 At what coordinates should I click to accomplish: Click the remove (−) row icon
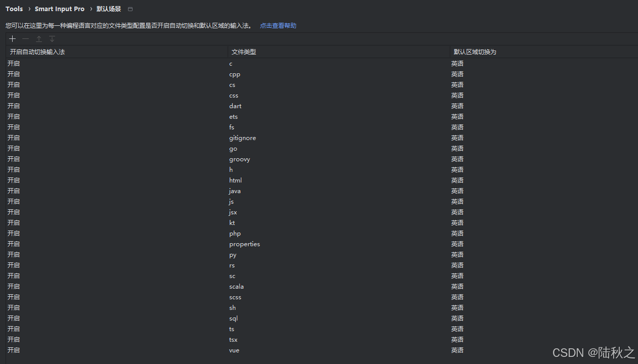(26, 39)
